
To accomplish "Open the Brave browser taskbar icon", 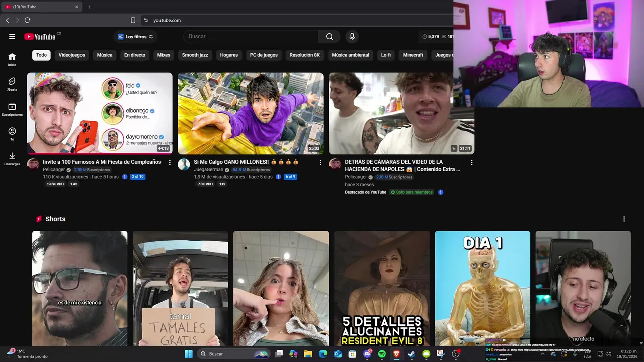I will tap(396, 354).
